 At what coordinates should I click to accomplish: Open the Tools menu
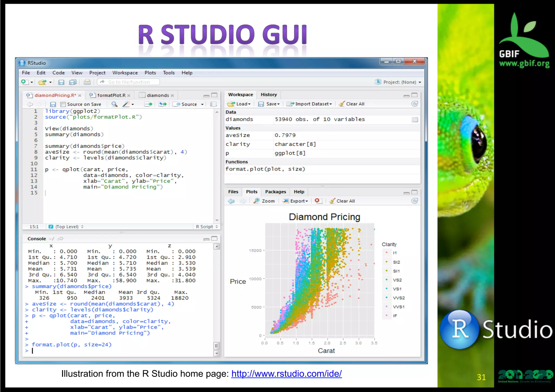pos(169,73)
